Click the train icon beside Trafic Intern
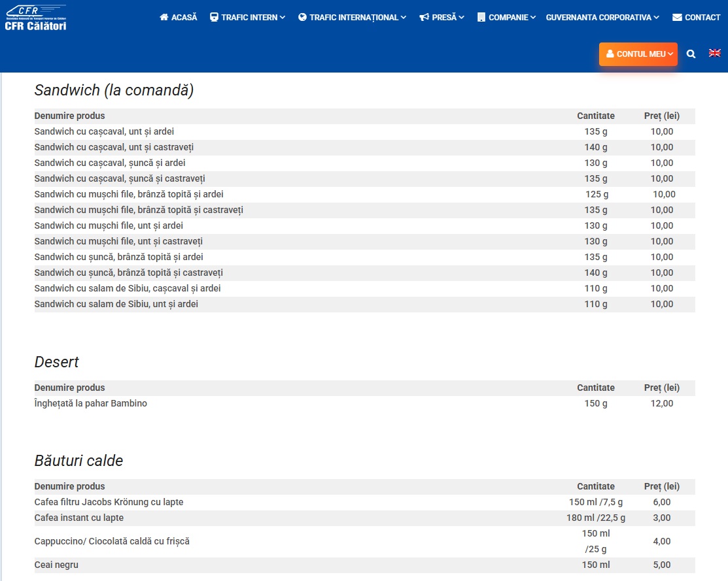The image size is (728, 581). (x=214, y=18)
